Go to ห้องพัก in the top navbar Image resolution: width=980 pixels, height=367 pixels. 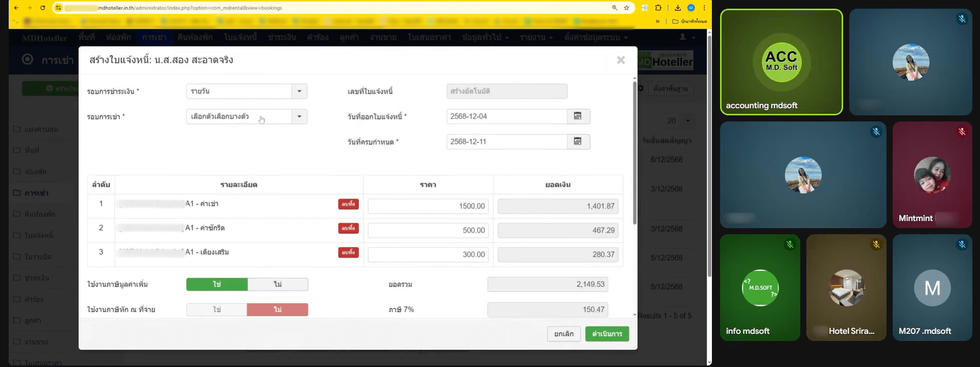pyautogui.click(x=118, y=37)
